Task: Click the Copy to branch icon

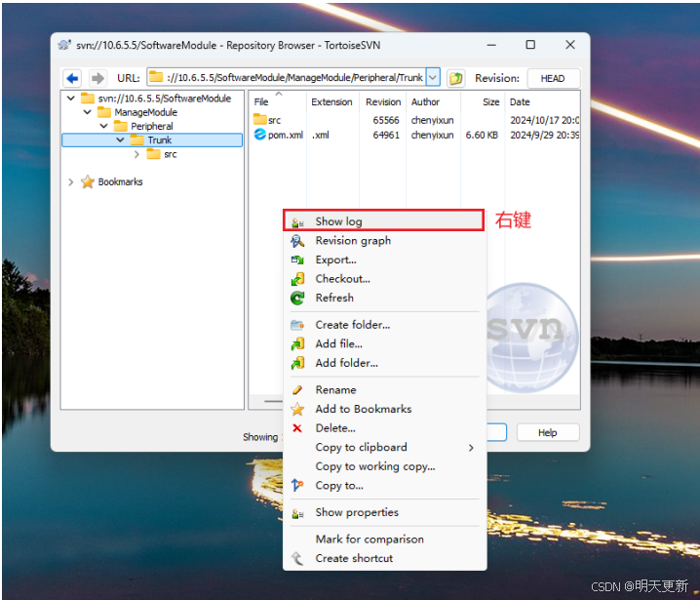Action: tap(297, 485)
